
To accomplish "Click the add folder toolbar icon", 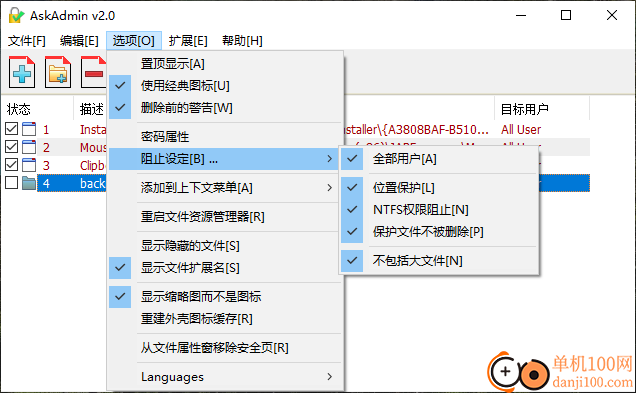I will click(58, 73).
